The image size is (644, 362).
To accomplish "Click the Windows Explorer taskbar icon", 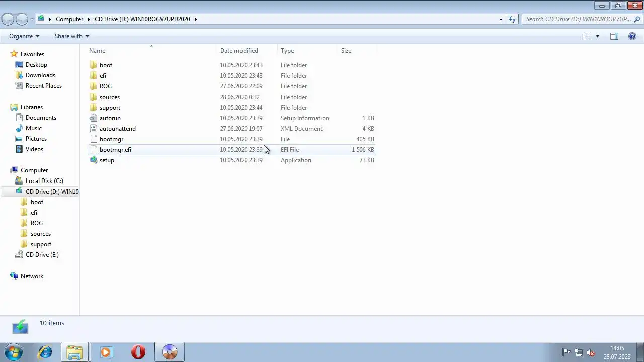I will point(74,352).
